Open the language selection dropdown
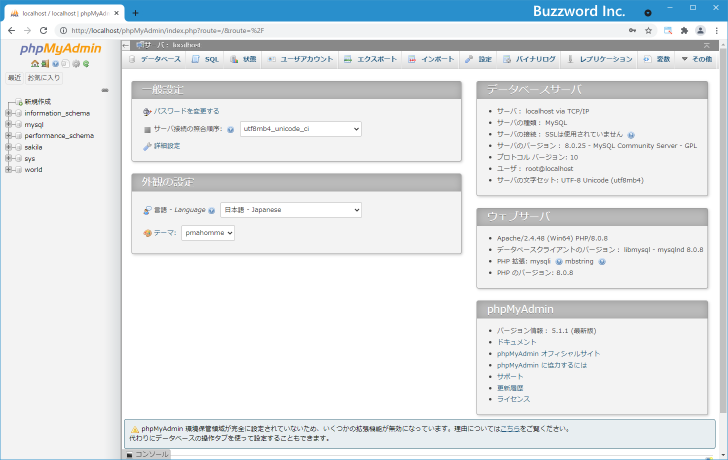This screenshot has width=728, height=460. (x=291, y=210)
